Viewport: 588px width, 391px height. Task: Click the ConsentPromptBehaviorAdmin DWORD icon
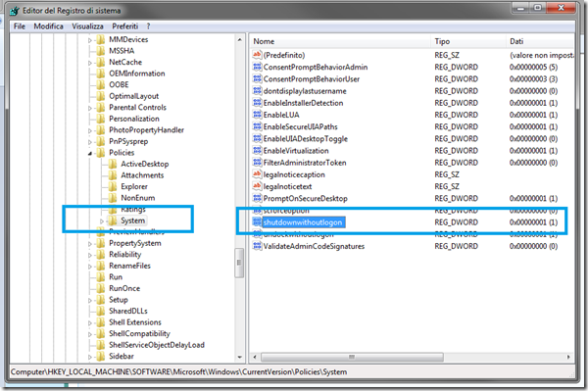click(x=257, y=67)
